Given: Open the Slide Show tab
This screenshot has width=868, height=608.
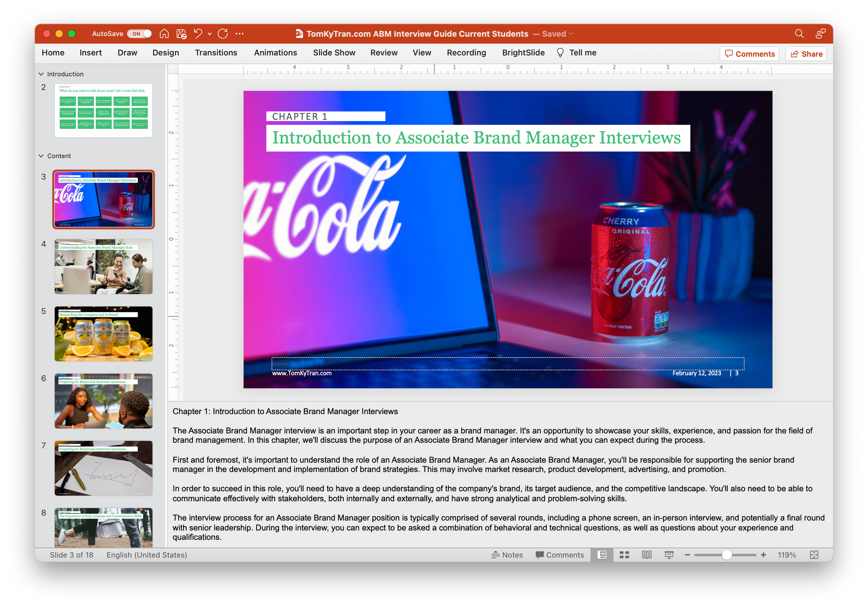Looking at the screenshot, I should (334, 53).
